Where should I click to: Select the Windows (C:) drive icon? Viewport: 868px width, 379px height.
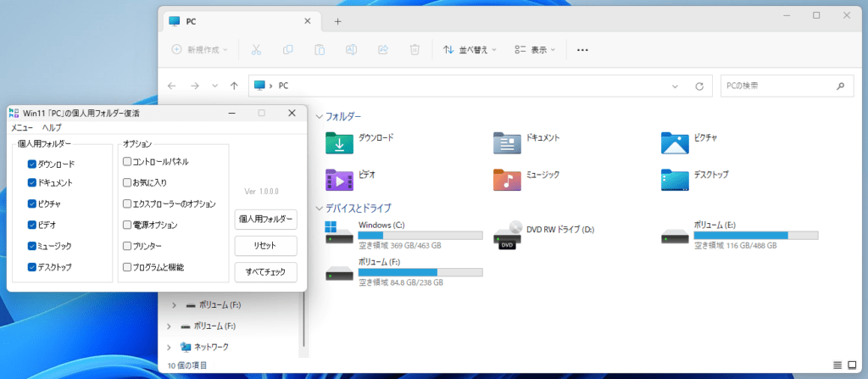click(x=339, y=233)
